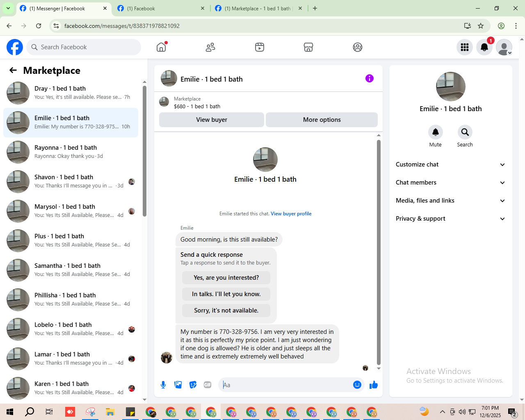Open the Video (Watch) icon
The image size is (525, 420).
(x=260, y=47)
